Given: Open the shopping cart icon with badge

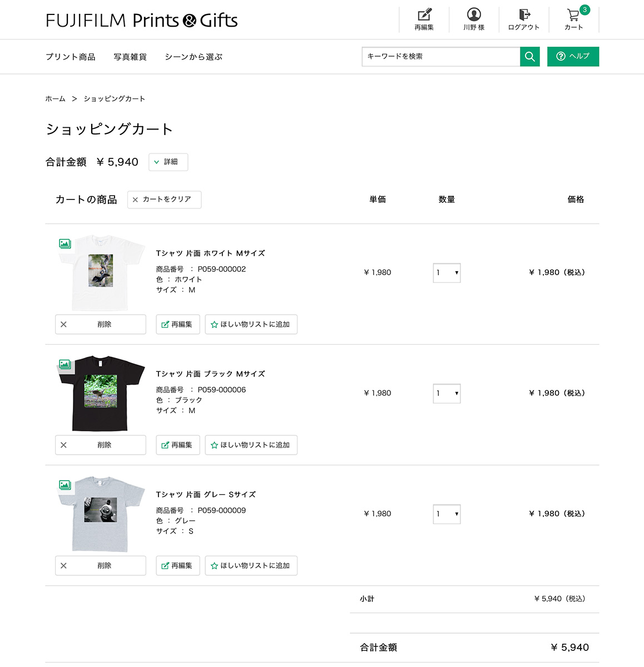Looking at the screenshot, I should click(x=573, y=16).
